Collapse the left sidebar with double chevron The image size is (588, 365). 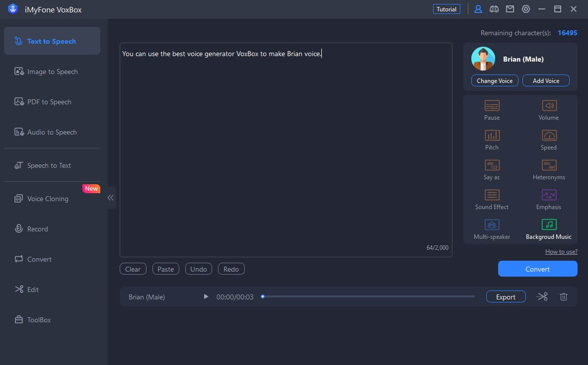pos(110,198)
